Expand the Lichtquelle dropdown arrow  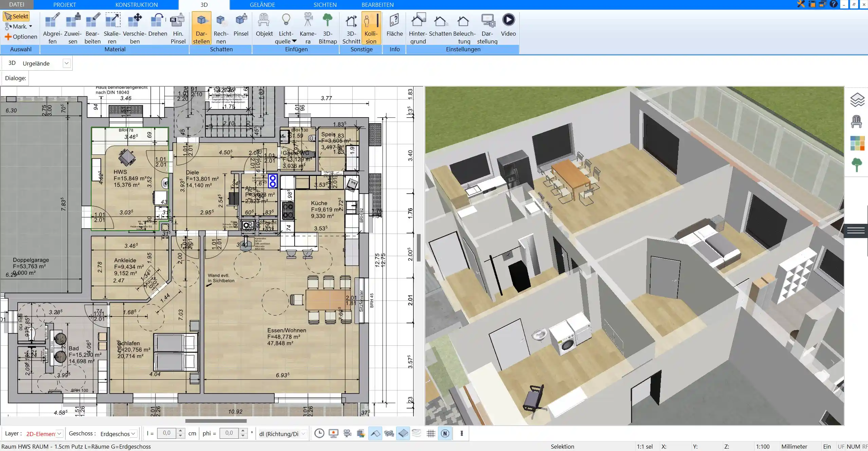[294, 41]
